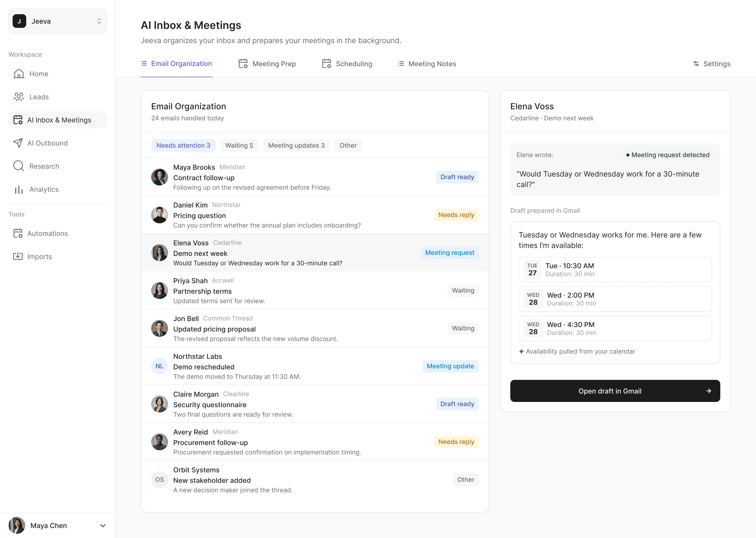Select the Other filter chip
The image size is (756, 538).
[348, 146]
